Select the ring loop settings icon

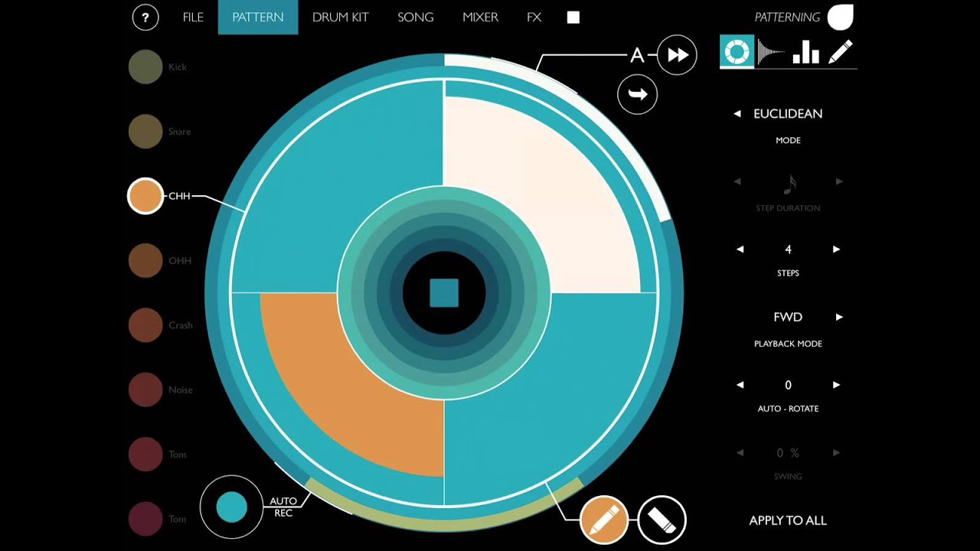[737, 52]
